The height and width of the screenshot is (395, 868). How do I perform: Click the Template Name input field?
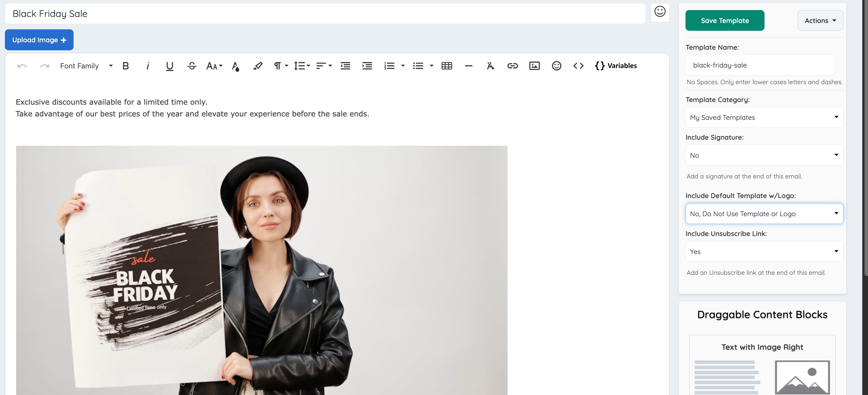[x=760, y=65]
